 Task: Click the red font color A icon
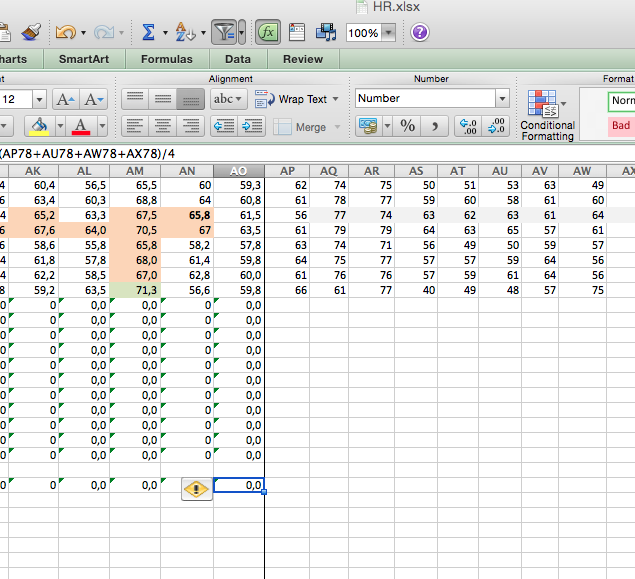(81, 127)
